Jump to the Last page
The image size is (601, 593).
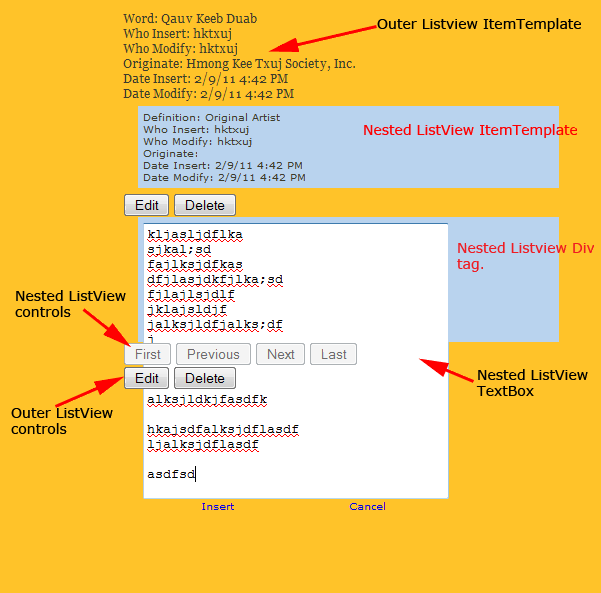click(x=333, y=354)
